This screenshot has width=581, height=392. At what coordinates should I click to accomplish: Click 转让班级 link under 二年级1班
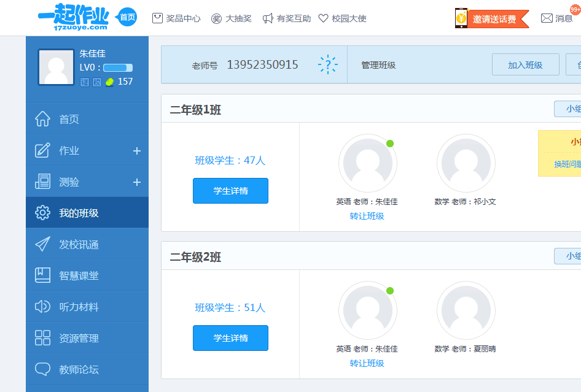[367, 216]
